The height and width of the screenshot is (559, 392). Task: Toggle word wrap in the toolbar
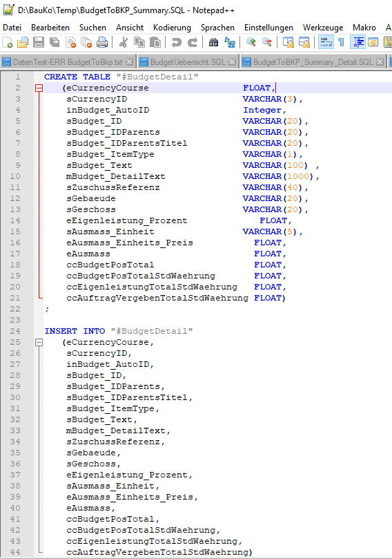(326, 42)
